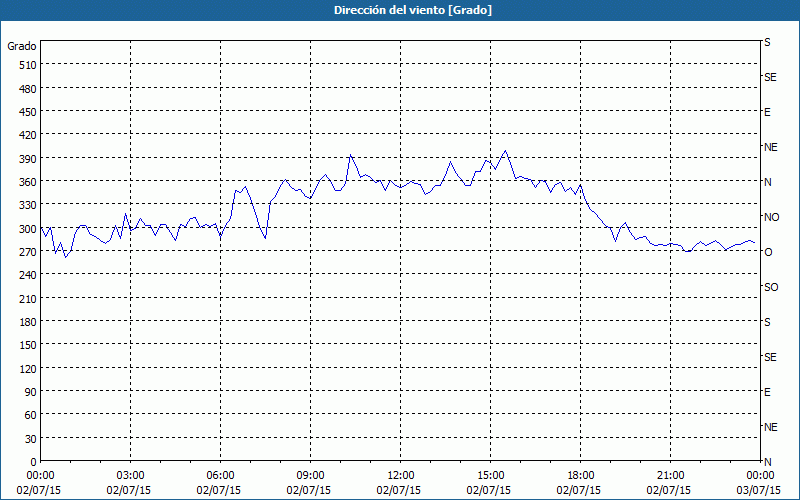Click the 03/07/15 date label

point(757,490)
